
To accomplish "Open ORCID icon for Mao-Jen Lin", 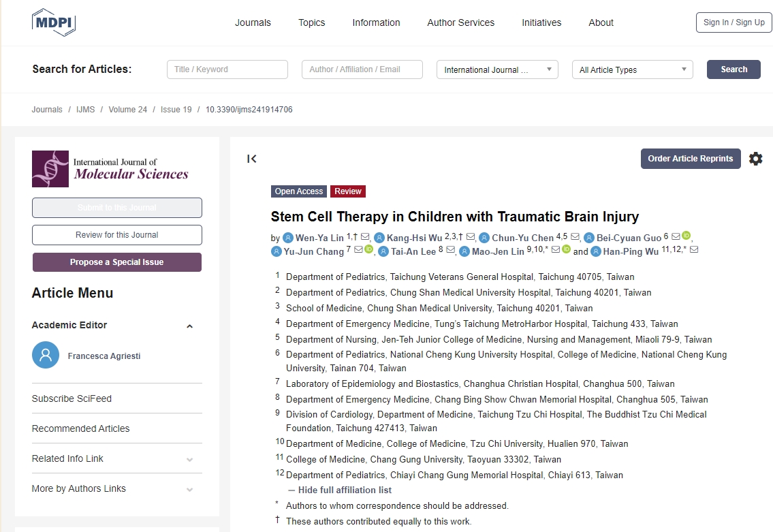I will click(x=566, y=250).
